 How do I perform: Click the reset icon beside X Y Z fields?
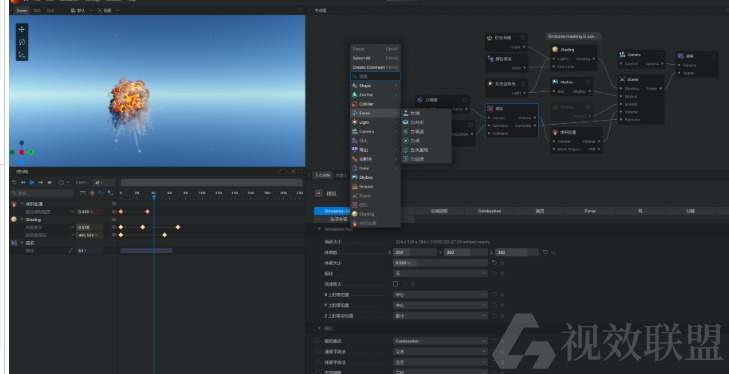(545, 252)
